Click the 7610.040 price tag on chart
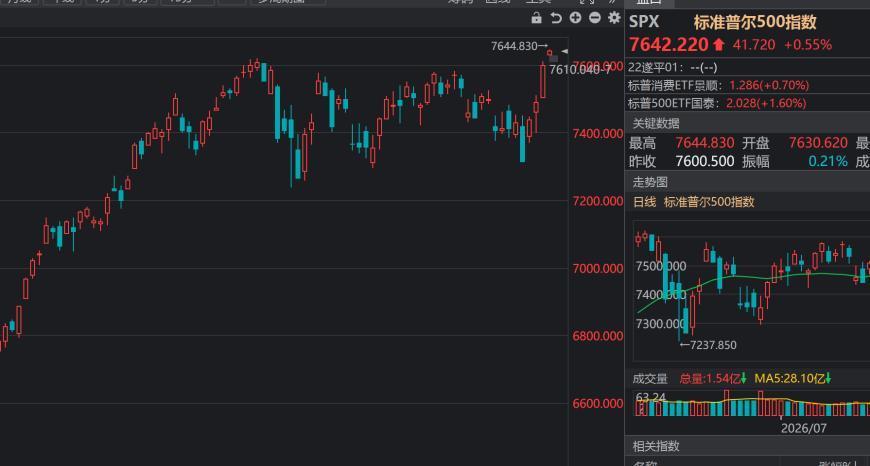Image resolution: width=870 pixels, height=466 pixels. coord(576,70)
